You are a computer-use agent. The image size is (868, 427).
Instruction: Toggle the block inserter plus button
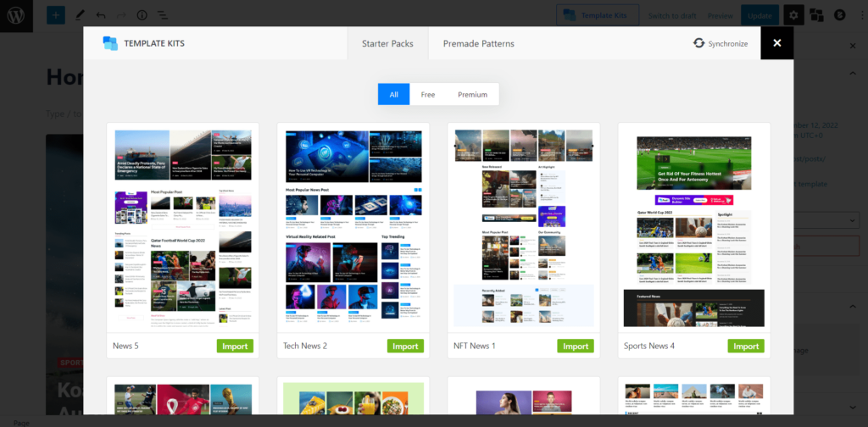55,15
